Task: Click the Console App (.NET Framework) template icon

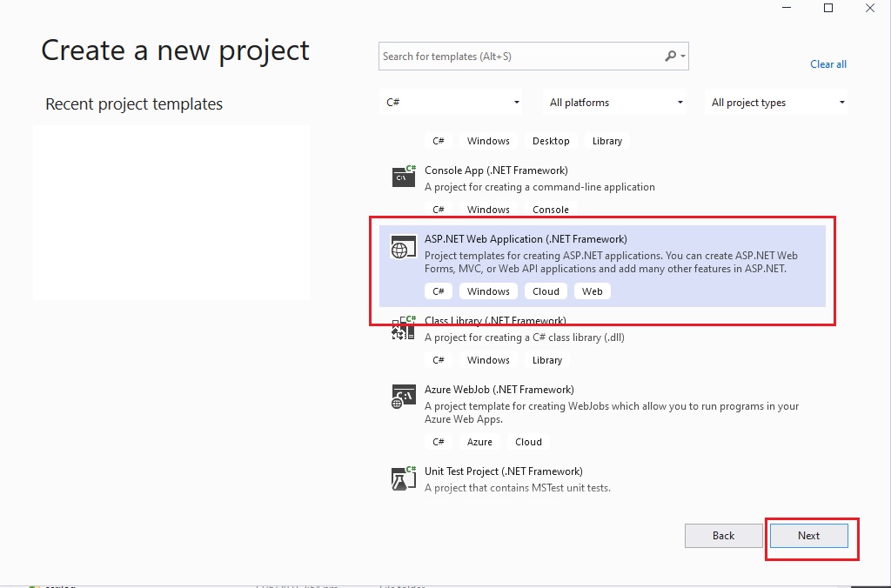Action: (404, 176)
